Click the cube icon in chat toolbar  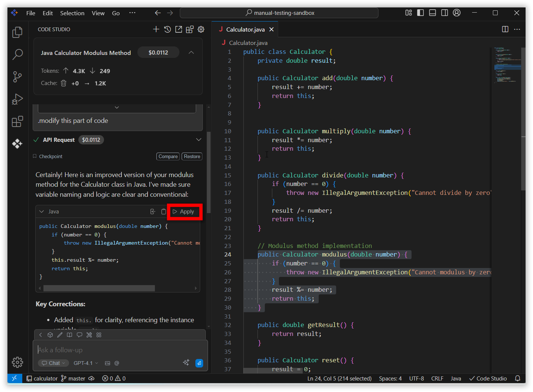50,335
